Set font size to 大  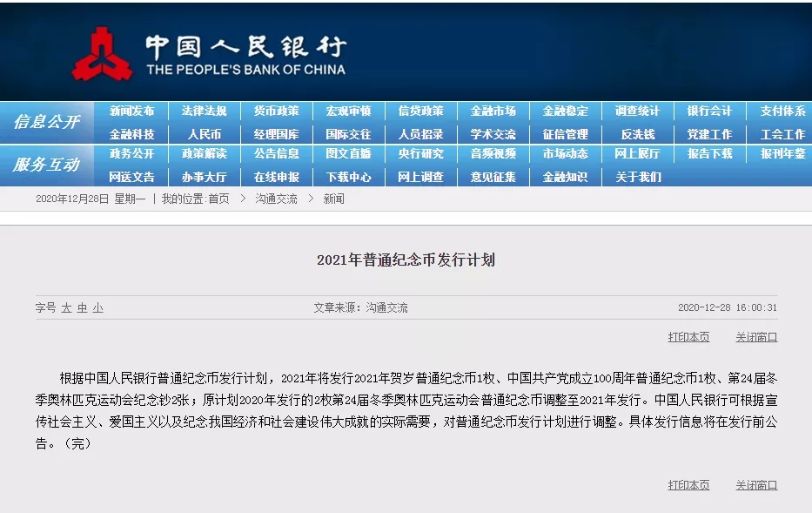66,307
